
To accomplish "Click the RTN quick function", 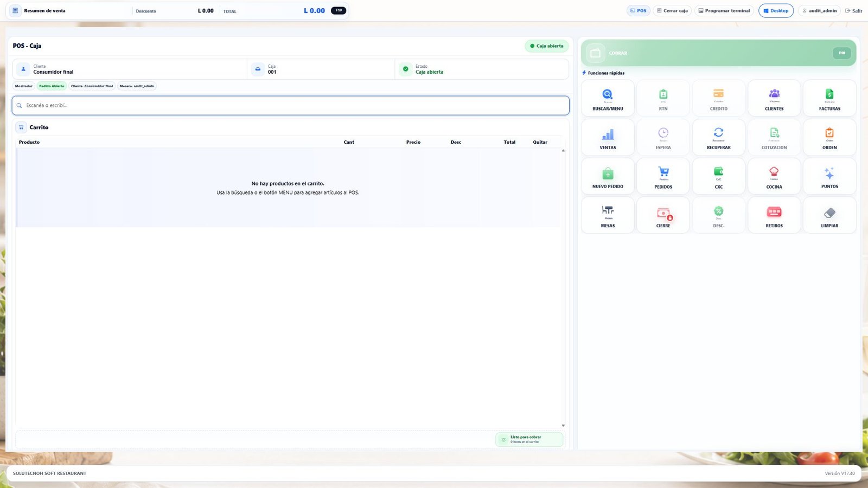I will (x=663, y=98).
